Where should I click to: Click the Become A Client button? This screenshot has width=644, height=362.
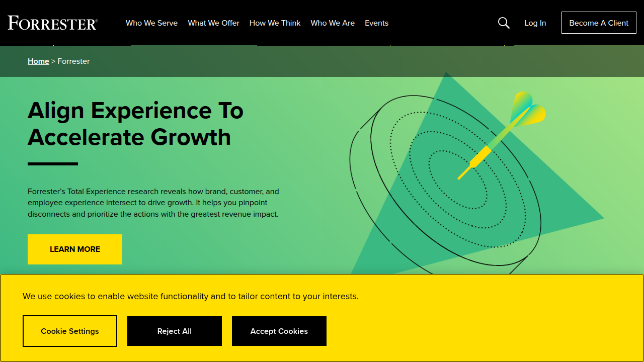click(x=599, y=23)
